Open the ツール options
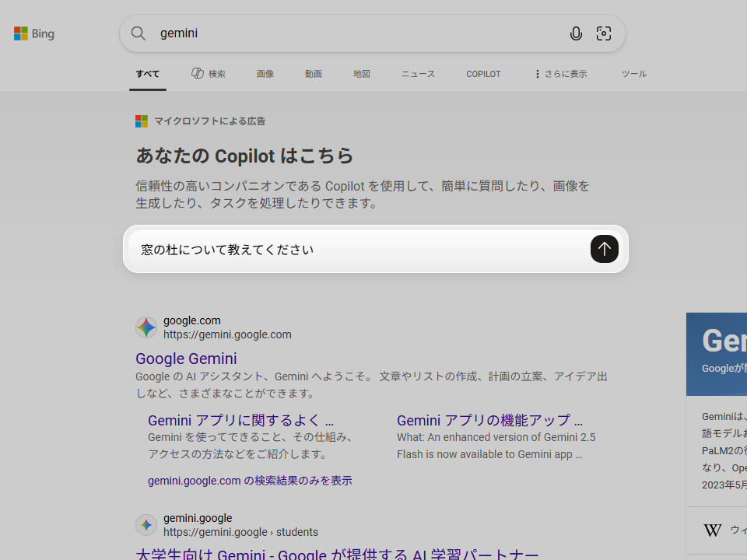This screenshot has width=747, height=560. [634, 74]
